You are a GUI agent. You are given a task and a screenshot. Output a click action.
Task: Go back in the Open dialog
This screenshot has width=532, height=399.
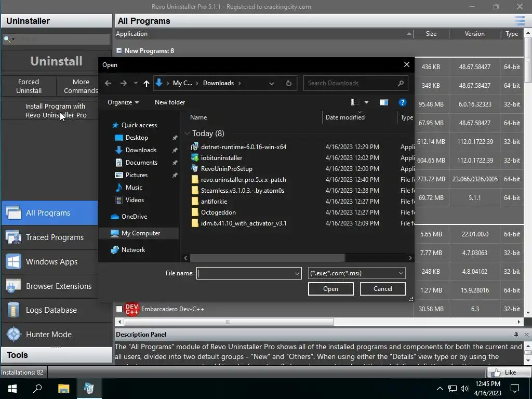[108, 83]
